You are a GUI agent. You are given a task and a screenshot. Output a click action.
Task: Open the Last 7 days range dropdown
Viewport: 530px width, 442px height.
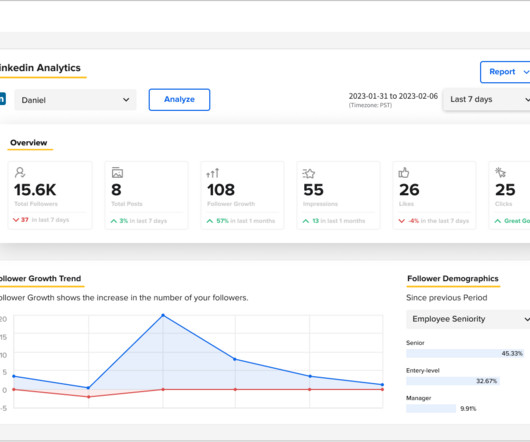487,99
